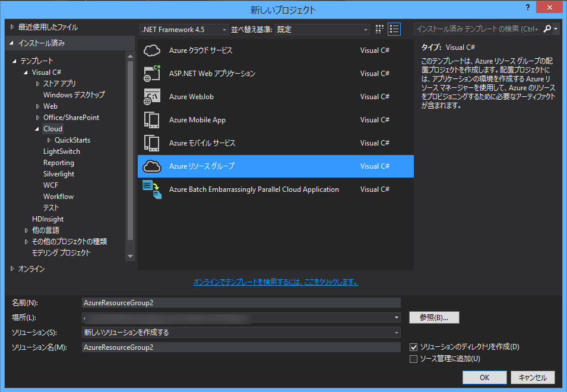Click the Azure WebJob template icon
567x392 pixels.
click(152, 97)
